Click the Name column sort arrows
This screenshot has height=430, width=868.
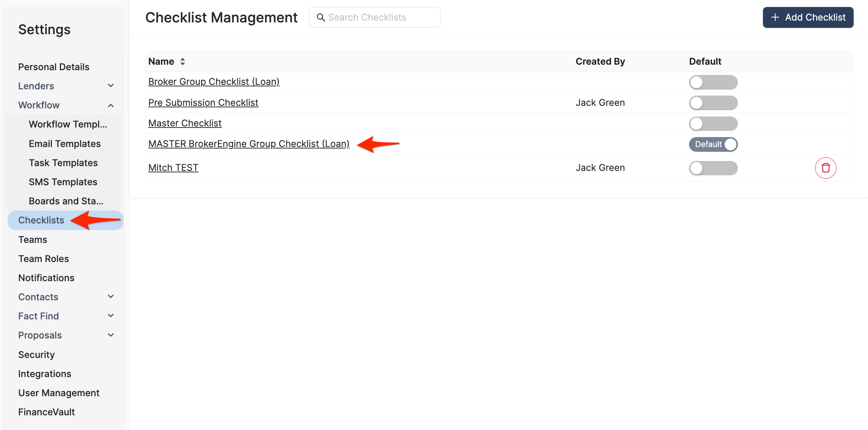[183, 61]
